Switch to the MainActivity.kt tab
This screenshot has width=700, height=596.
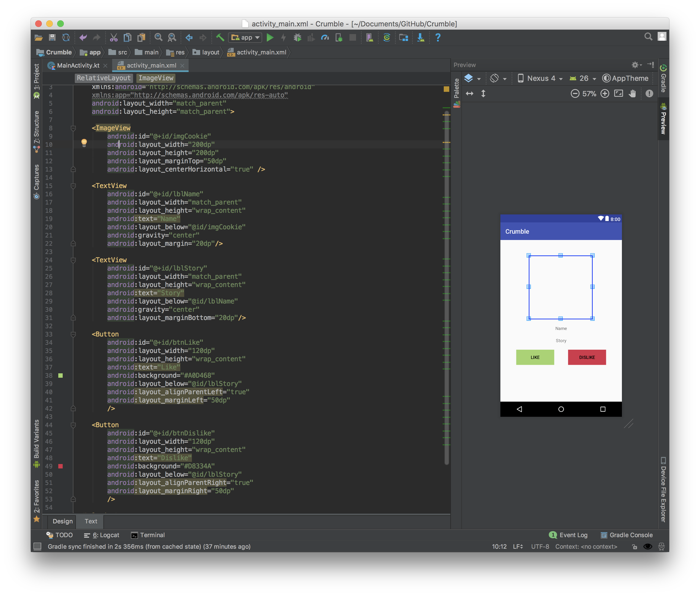click(x=78, y=65)
